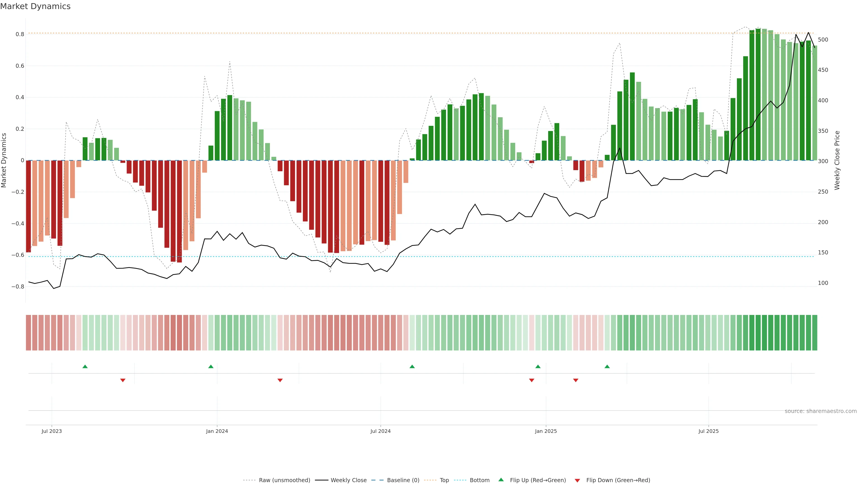Hide the Top threshold line via legend
This screenshot has width=868, height=488.
coord(444,480)
